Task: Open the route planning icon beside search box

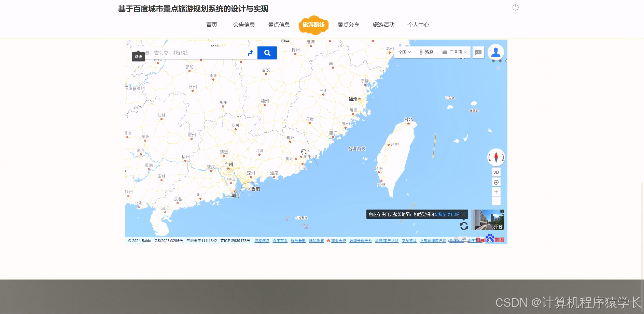Action: click(x=251, y=53)
